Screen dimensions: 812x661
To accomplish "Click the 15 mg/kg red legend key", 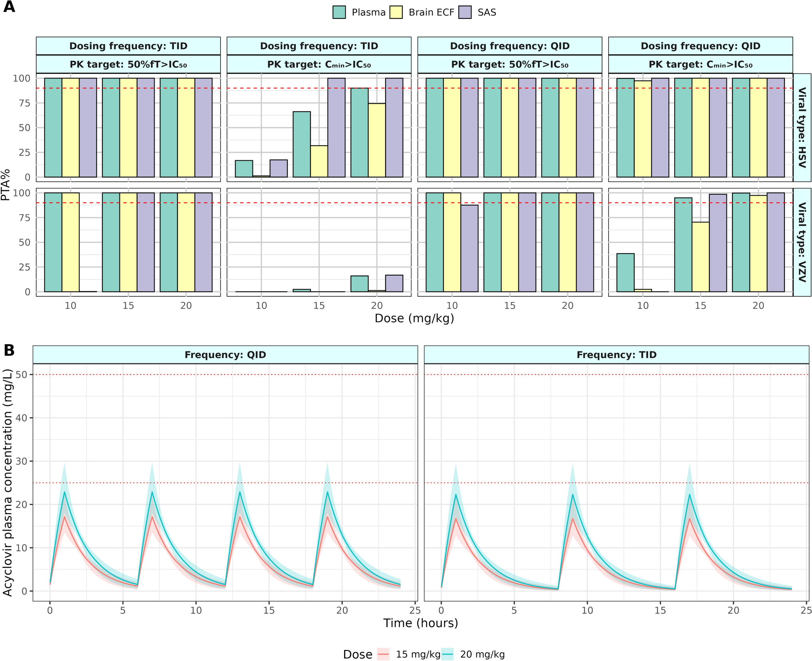I will coord(384,654).
